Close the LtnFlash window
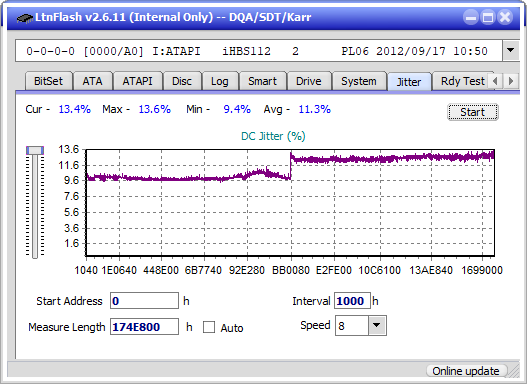 (505, 17)
